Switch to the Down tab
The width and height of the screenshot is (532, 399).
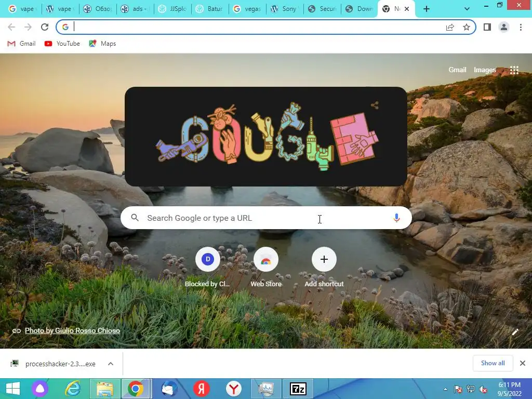pyautogui.click(x=360, y=9)
